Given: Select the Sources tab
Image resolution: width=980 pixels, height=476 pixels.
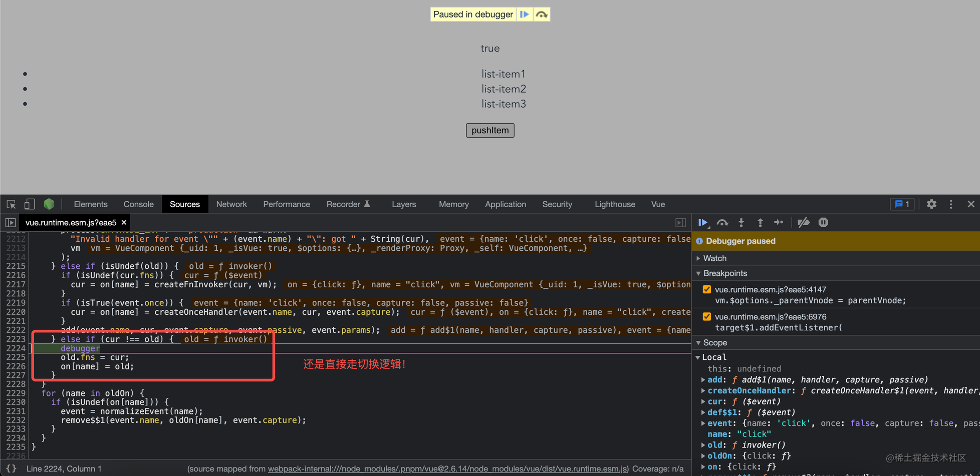Looking at the screenshot, I should tap(185, 204).
